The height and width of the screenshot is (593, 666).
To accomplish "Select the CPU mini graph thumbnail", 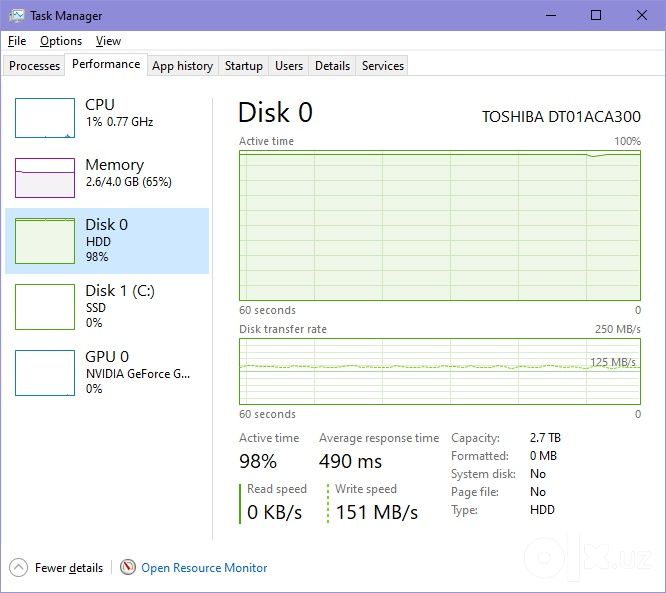I will (x=45, y=118).
